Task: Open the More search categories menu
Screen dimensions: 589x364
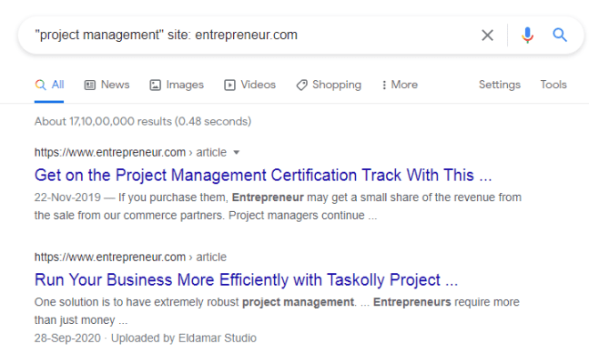Action: [x=400, y=85]
